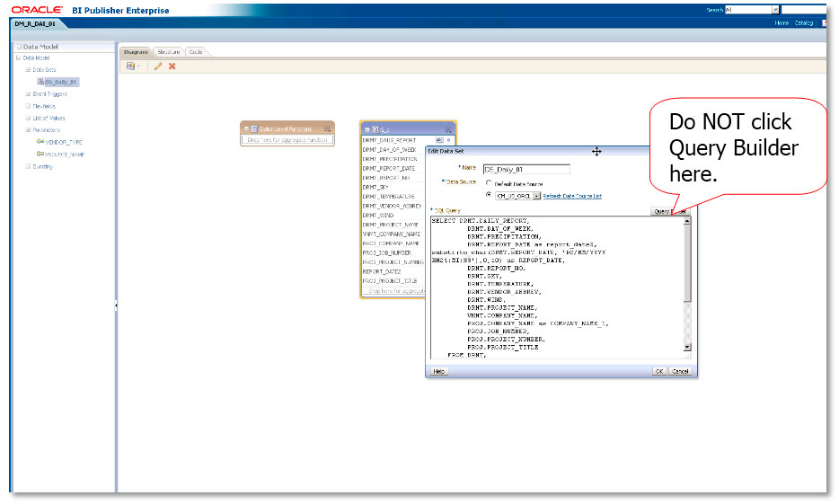Click the SQL Query scrollbar down arrow
The height and width of the screenshot is (504, 839).
[687, 348]
